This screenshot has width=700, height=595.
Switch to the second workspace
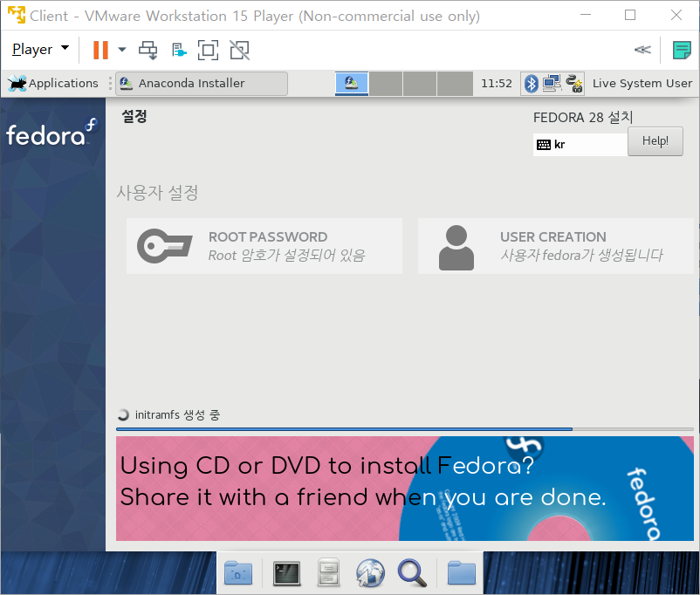click(x=386, y=84)
